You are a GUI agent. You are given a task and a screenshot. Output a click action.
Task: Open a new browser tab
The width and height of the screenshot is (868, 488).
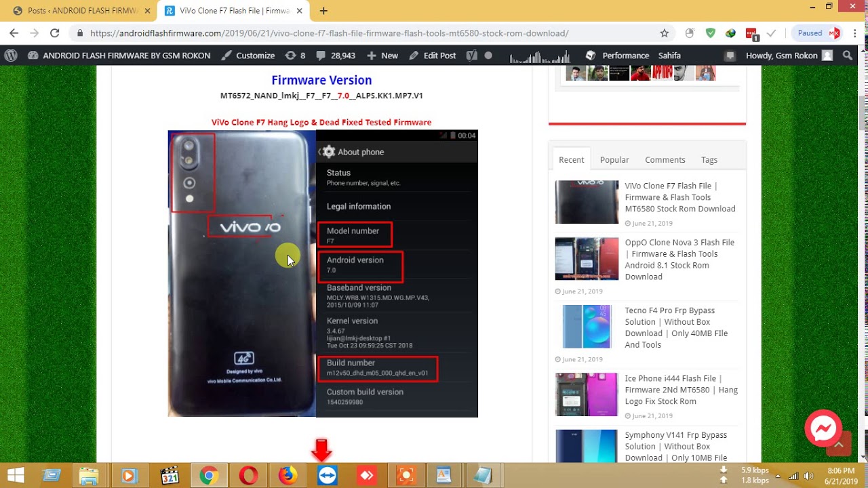tap(323, 11)
